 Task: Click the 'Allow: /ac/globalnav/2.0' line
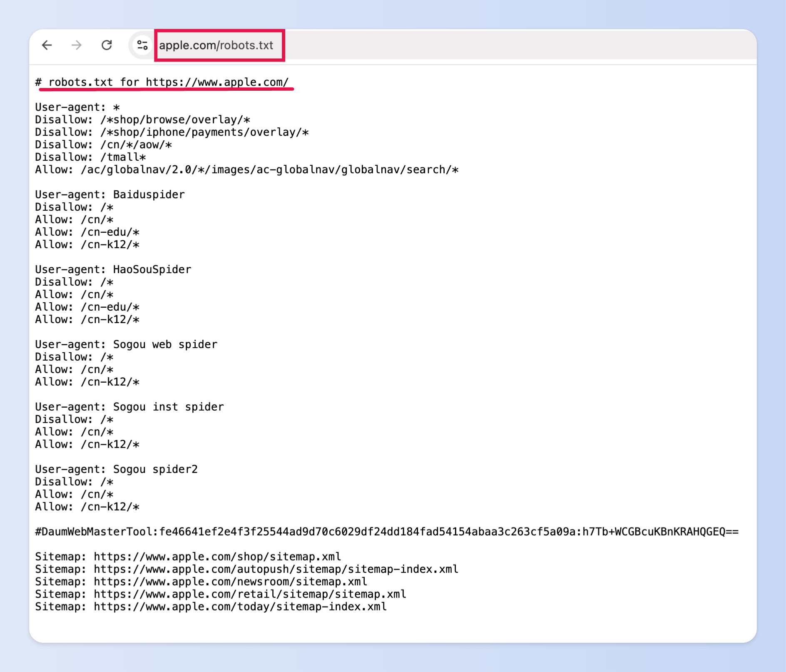coord(247,170)
